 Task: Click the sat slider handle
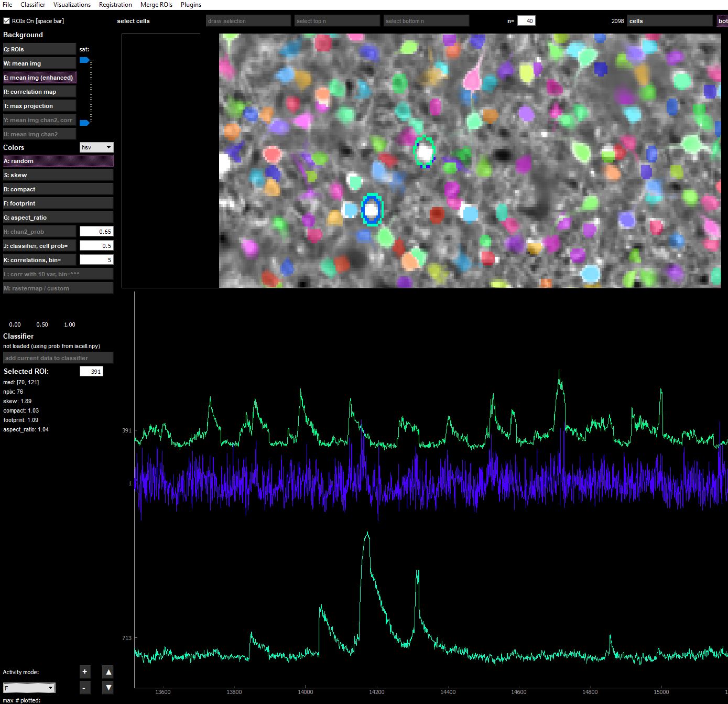[84, 60]
